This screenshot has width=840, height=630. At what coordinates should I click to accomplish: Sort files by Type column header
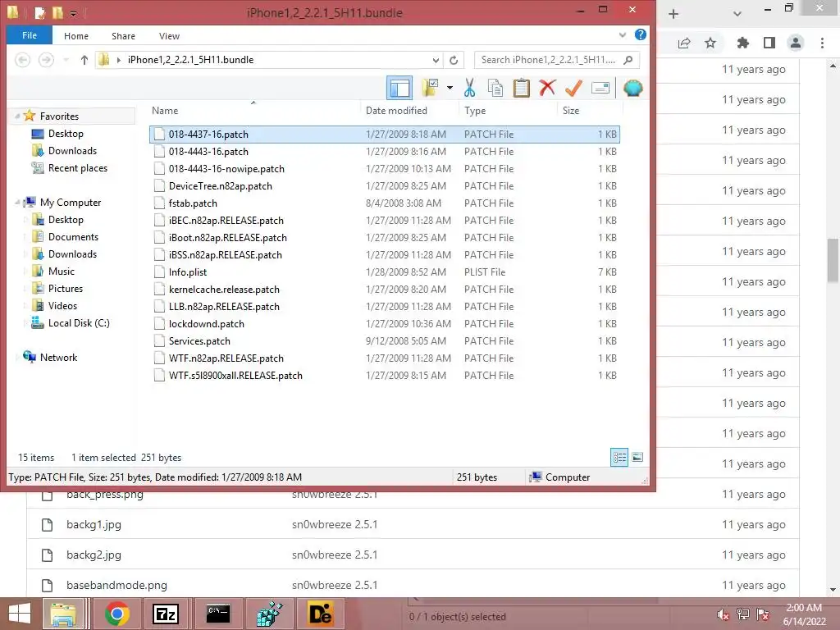[x=475, y=111]
